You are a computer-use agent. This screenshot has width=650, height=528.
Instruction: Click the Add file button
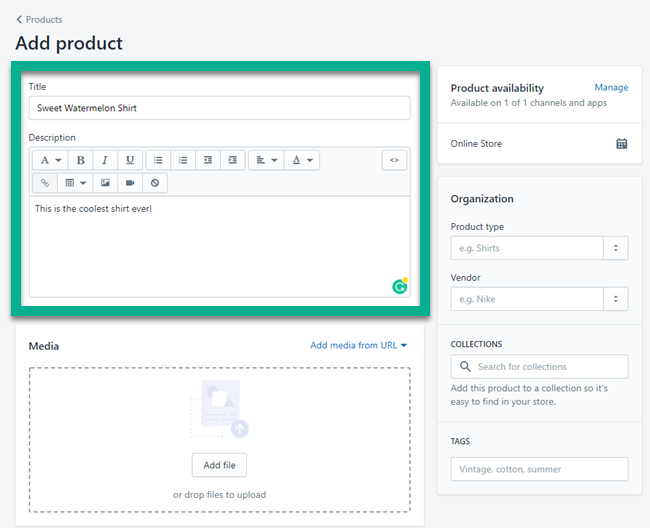[219, 465]
